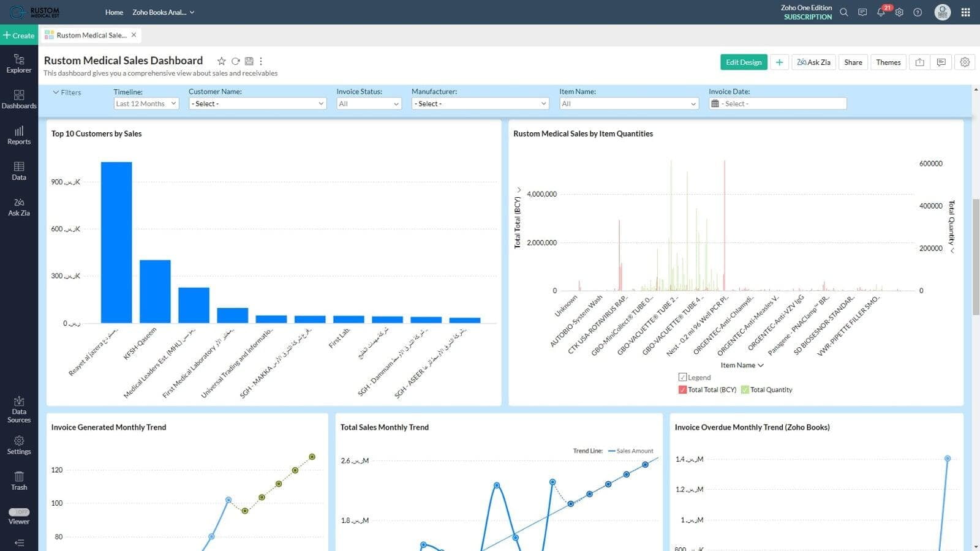The height and width of the screenshot is (551, 980).
Task: Open Data Sources in the sidebar
Action: pyautogui.click(x=19, y=410)
